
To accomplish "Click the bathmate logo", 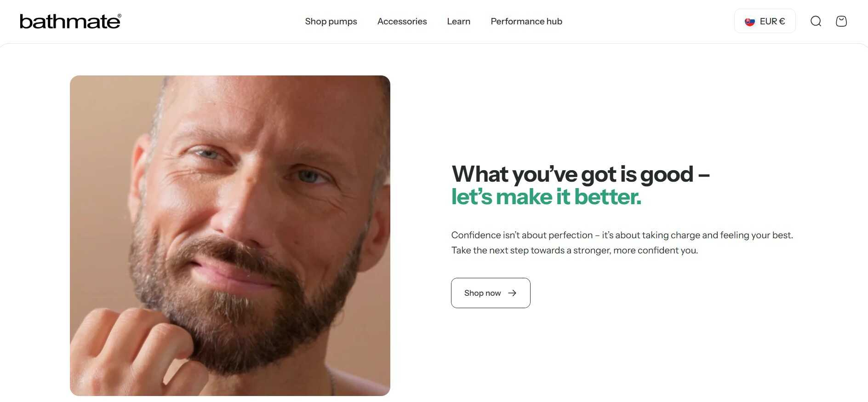I will [69, 21].
